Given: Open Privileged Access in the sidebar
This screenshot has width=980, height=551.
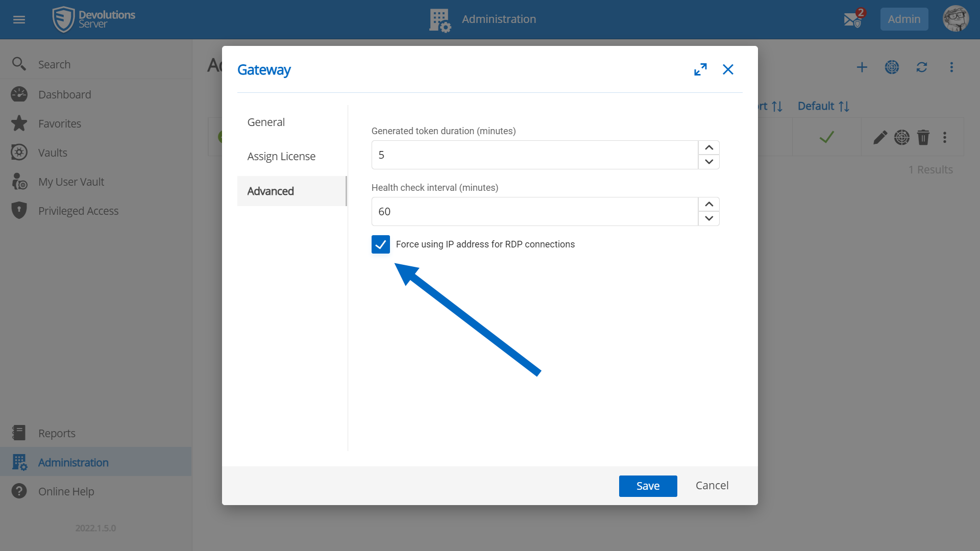Looking at the screenshot, I should [78, 211].
